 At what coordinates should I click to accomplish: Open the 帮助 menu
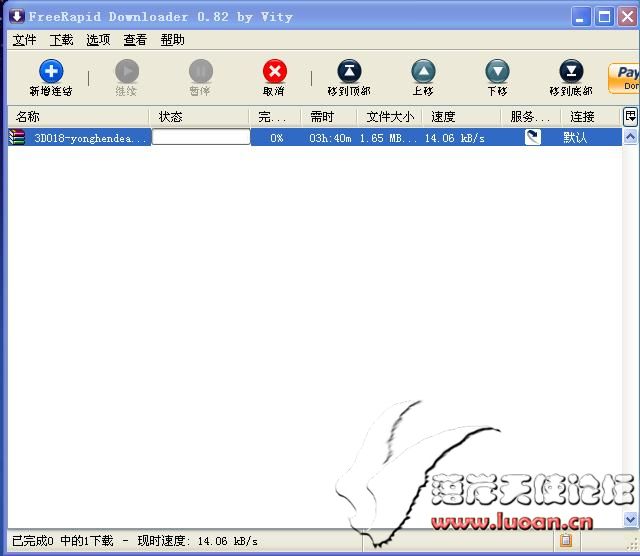coord(172,40)
